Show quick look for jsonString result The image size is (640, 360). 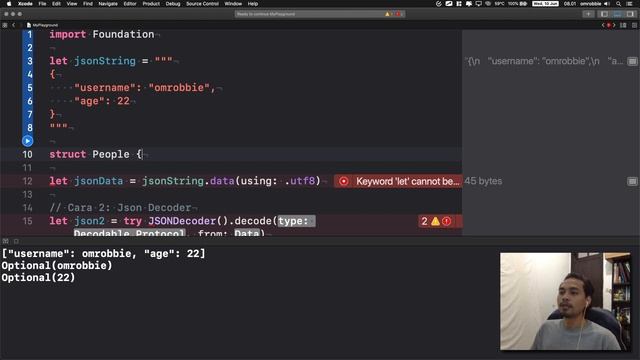[x=632, y=61]
